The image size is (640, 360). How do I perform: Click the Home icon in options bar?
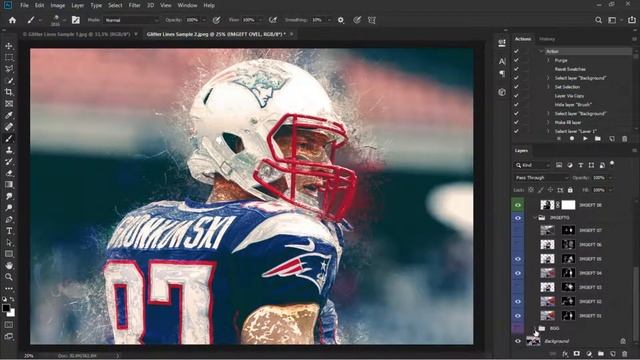click(x=12, y=20)
